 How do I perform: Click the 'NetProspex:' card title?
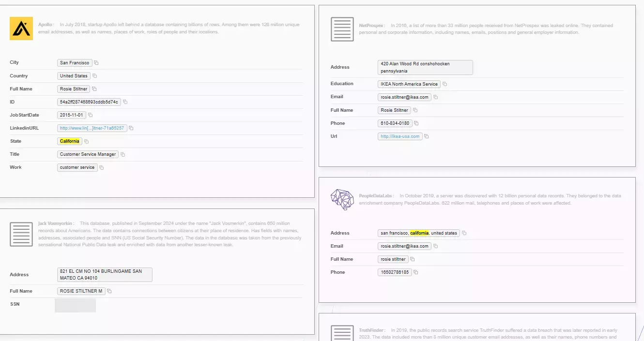click(x=372, y=25)
